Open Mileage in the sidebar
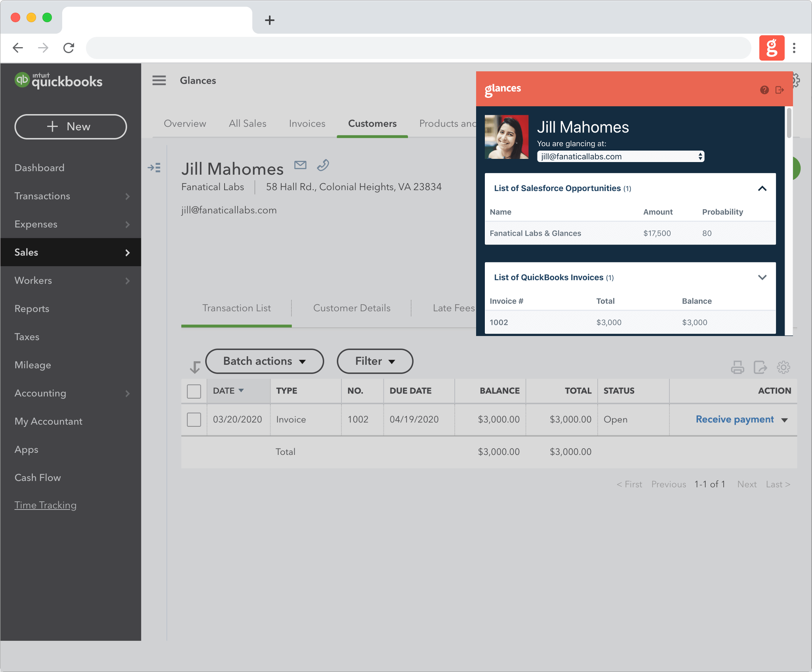812x672 pixels. pyautogui.click(x=32, y=365)
